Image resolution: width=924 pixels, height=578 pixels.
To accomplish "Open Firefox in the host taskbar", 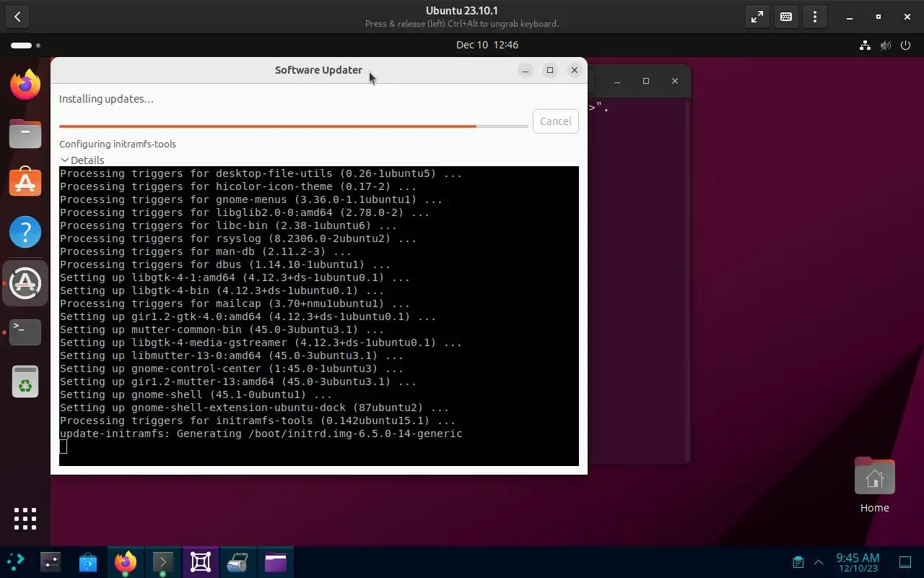I will coord(125,562).
